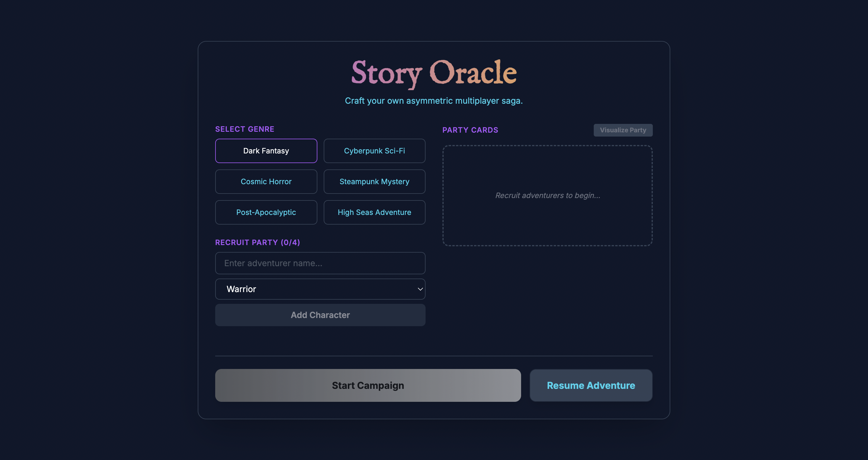The width and height of the screenshot is (868, 460).
Task: Choose the Post-Apocalyptic genre
Action: (x=266, y=212)
